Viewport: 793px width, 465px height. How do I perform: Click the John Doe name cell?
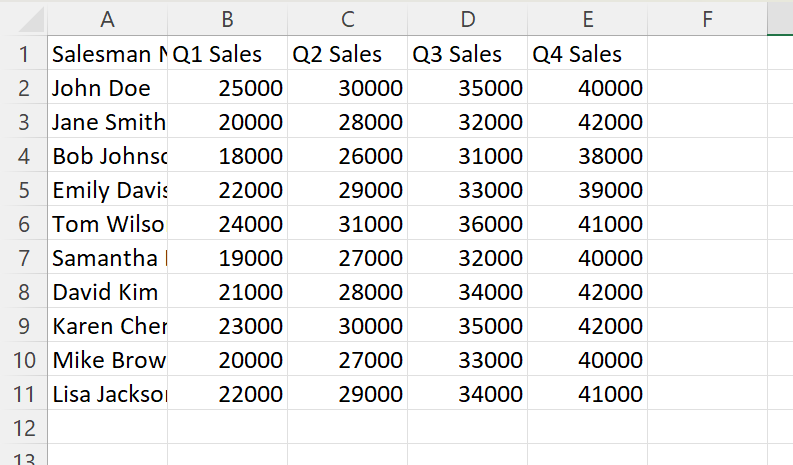click(x=107, y=88)
